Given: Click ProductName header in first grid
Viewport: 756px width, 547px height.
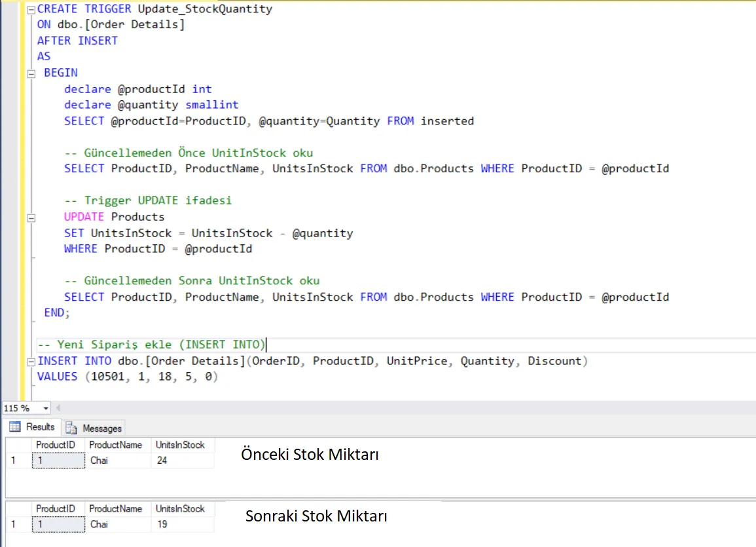Looking at the screenshot, I should click(116, 445).
